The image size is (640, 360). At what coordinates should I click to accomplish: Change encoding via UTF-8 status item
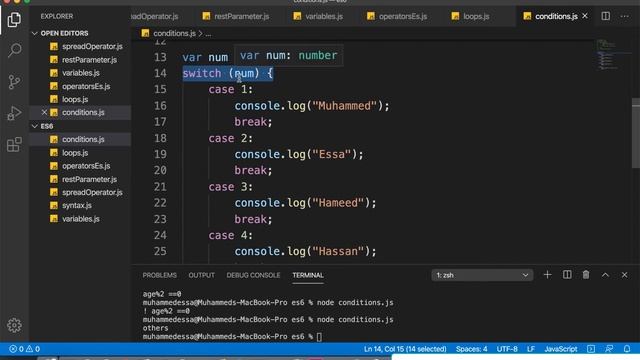(x=507, y=349)
